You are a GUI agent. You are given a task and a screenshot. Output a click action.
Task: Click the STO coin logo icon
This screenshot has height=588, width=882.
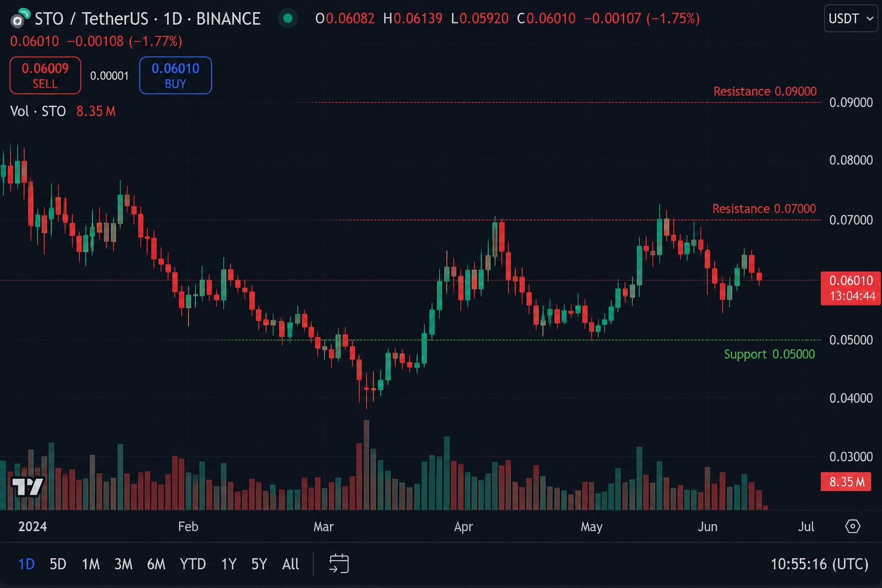pos(20,19)
